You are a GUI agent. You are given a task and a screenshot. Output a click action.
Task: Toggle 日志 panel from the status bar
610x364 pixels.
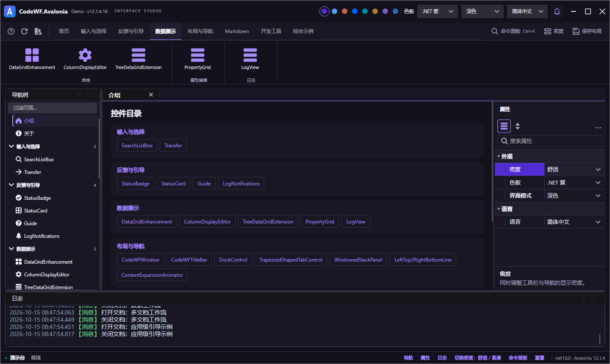click(x=442, y=358)
